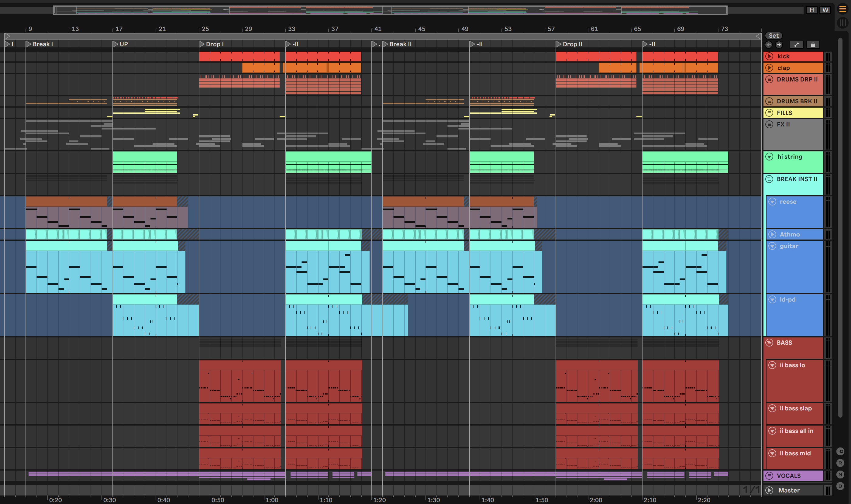This screenshot has height=504, width=851.
Task: Select the ii bass lo clip at Drop II
Action: 597,381
